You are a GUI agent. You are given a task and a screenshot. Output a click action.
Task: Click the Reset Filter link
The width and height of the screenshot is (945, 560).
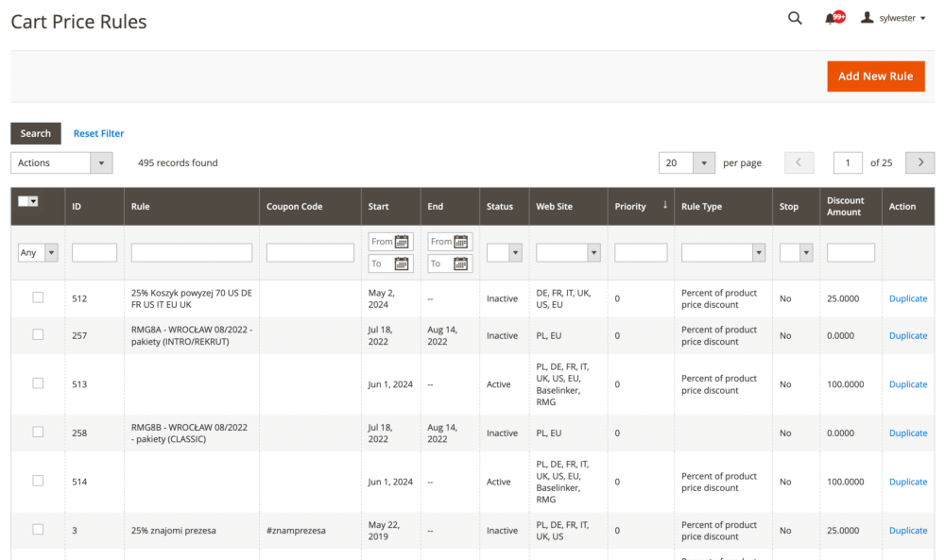[99, 133]
